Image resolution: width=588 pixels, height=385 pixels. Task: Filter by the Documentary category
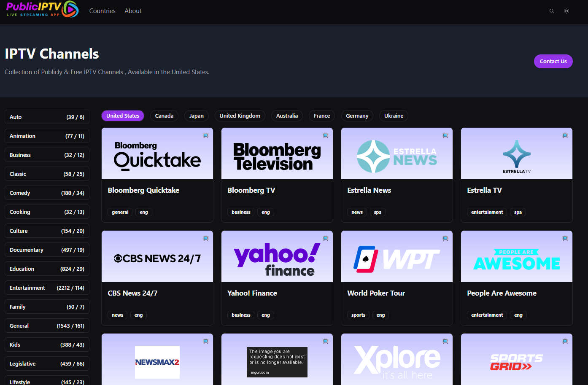click(47, 250)
